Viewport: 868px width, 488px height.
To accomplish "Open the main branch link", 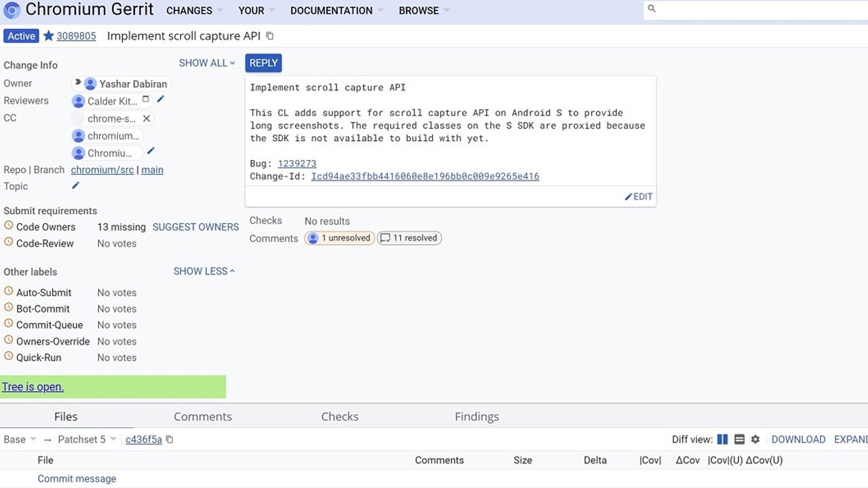I will pyautogui.click(x=152, y=169).
